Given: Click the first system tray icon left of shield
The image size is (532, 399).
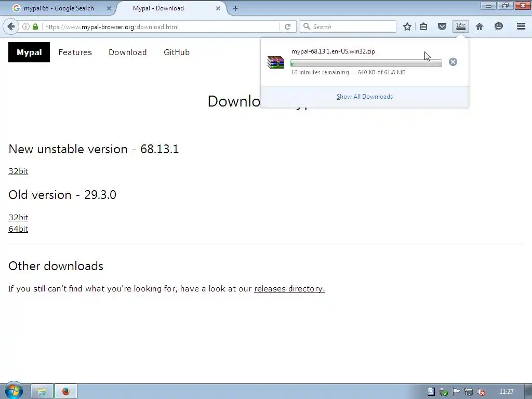Looking at the screenshot, I should pyautogui.click(x=431, y=392).
